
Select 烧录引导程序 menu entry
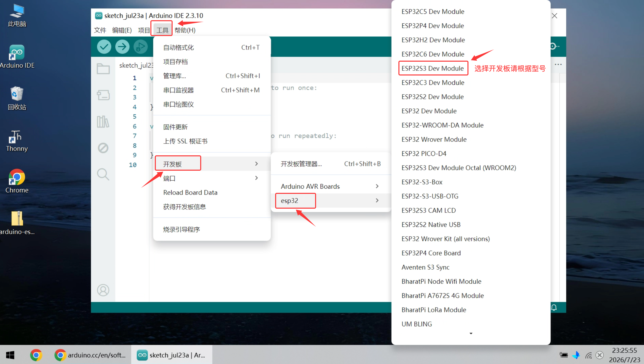point(212,230)
